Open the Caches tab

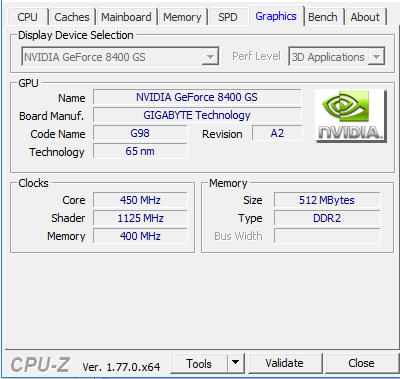72,17
